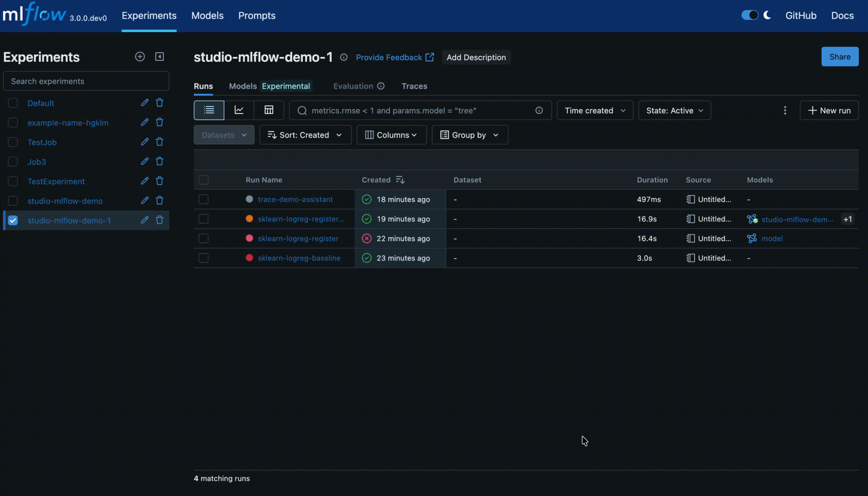Screen dimensions: 868x496
Task: Edit the Default experiment name
Action: coord(145,102)
